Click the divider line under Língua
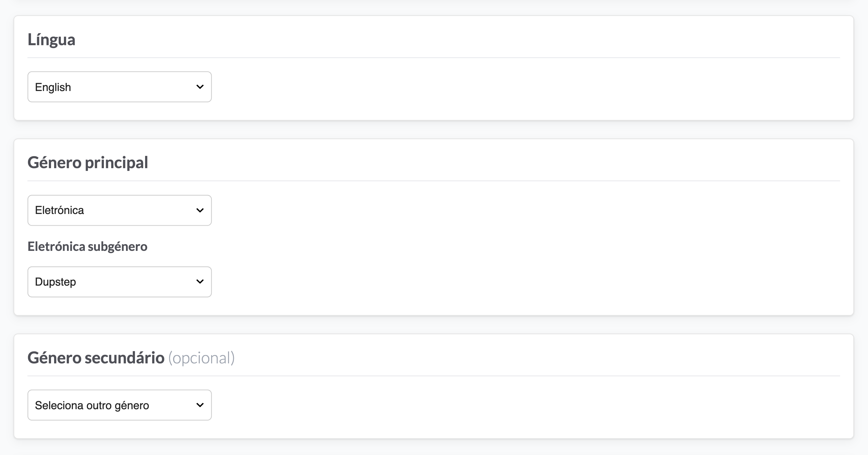868x455 pixels. pos(434,57)
